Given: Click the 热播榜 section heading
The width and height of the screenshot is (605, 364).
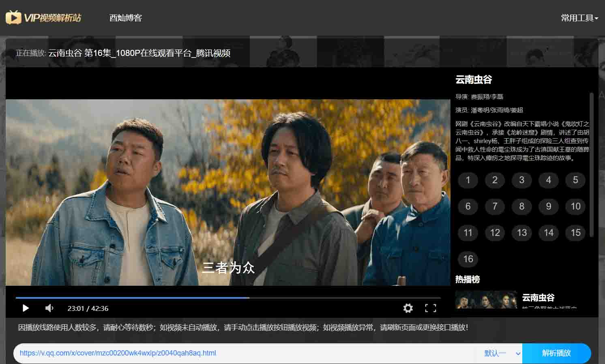Looking at the screenshot, I should tap(468, 279).
